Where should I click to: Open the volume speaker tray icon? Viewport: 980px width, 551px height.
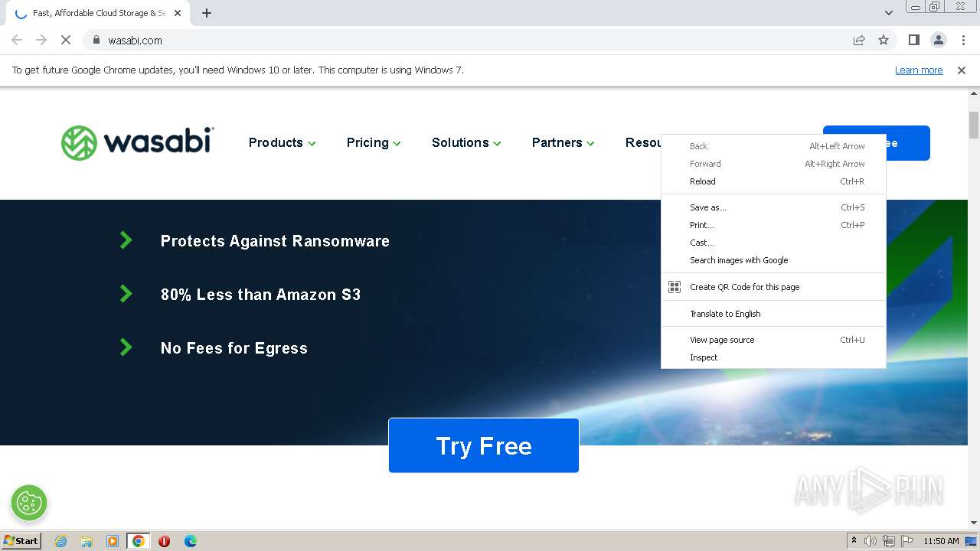coord(871,541)
